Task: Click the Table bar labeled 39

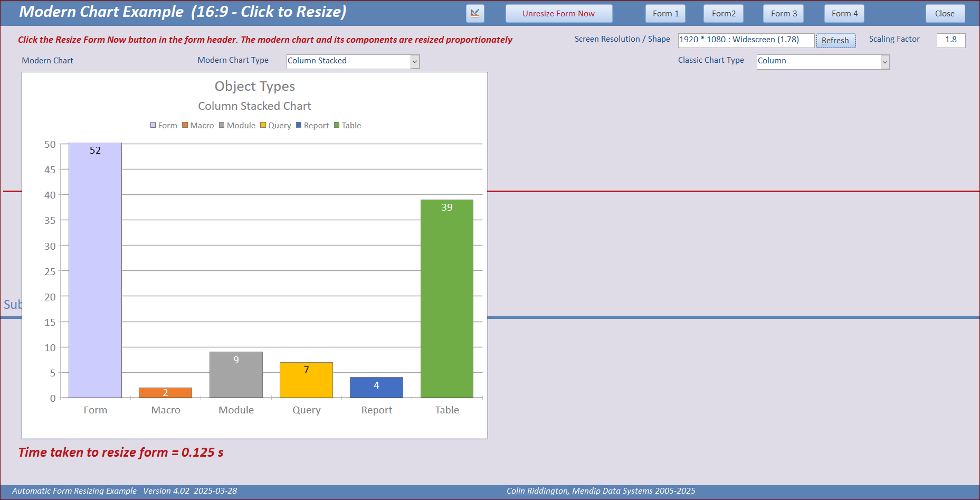Action: (447, 299)
